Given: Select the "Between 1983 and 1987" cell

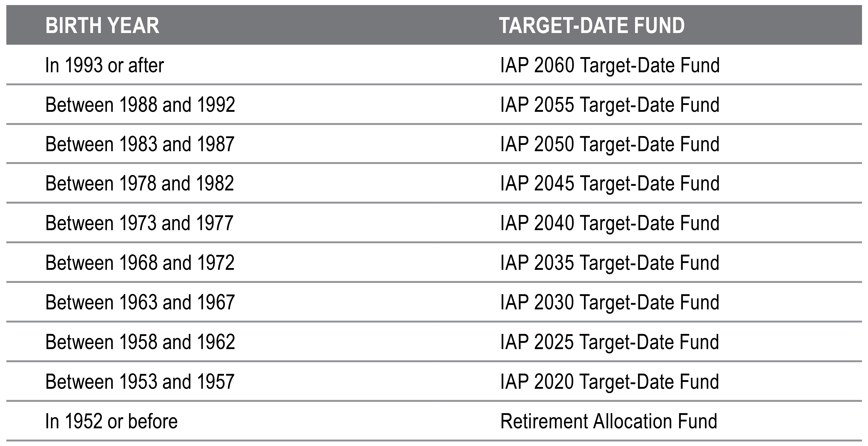Looking at the screenshot, I should 140,144.
